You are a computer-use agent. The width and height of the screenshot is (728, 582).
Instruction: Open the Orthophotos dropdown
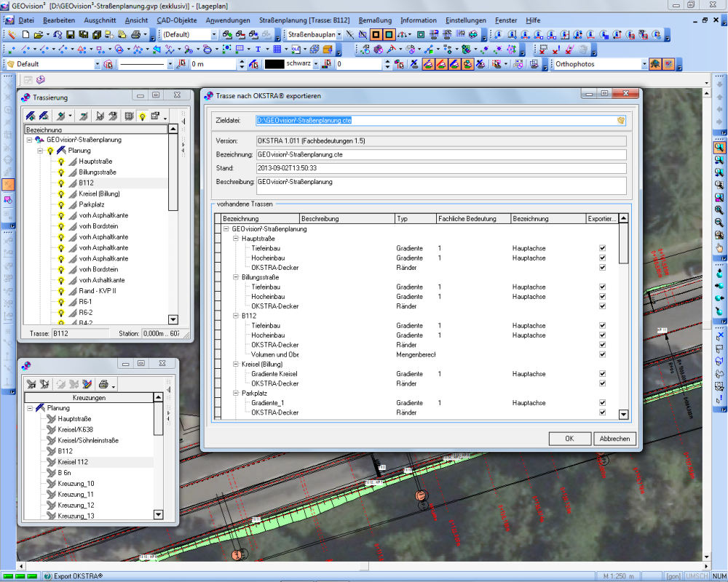[x=644, y=64]
